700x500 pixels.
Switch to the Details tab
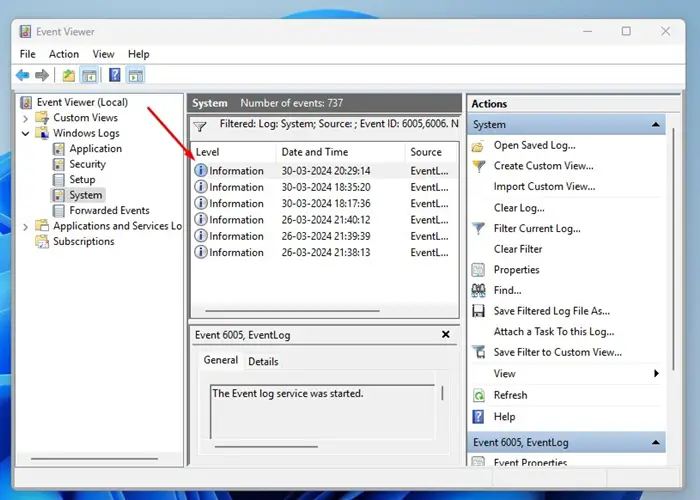click(x=263, y=362)
